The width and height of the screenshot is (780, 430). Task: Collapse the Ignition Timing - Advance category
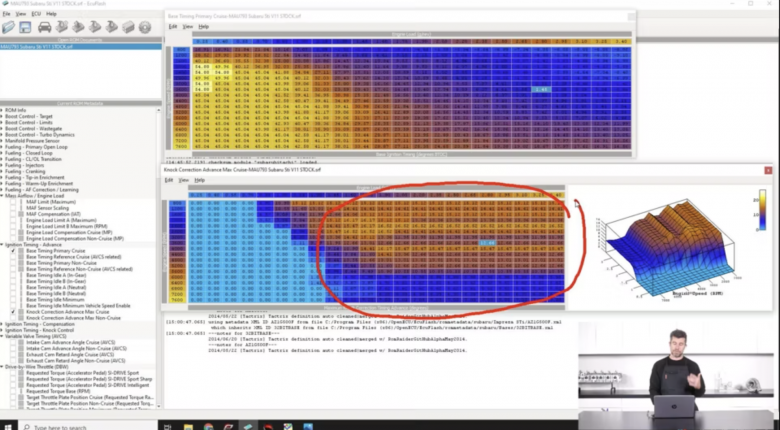[x=3, y=243]
